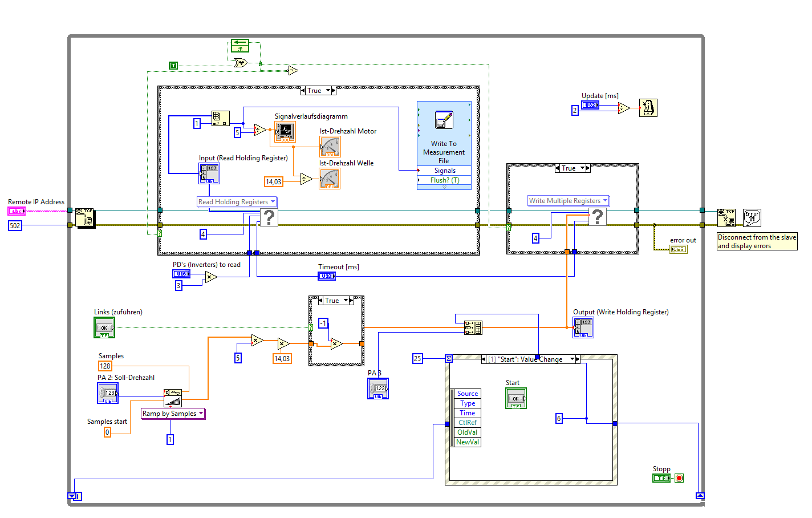The image size is (812, 518).
Task: Click the Flush? (T) input row
Action: tap(444, 180)
